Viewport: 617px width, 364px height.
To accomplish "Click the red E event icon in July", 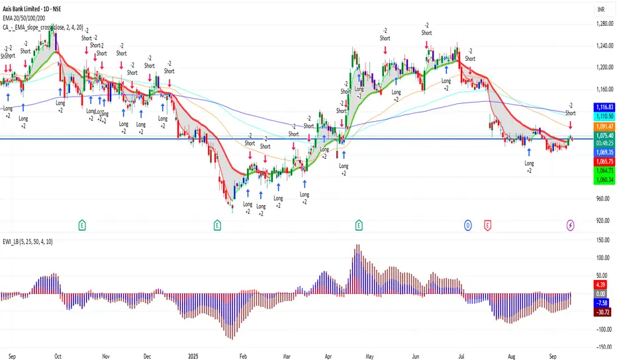I will tap(487, 226).
